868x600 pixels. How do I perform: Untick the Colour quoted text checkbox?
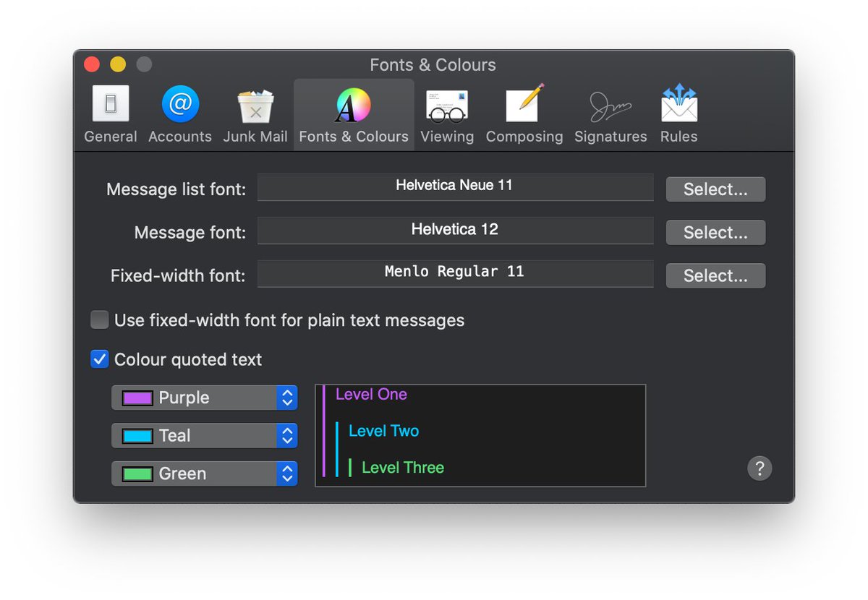(x=99, y=359)
